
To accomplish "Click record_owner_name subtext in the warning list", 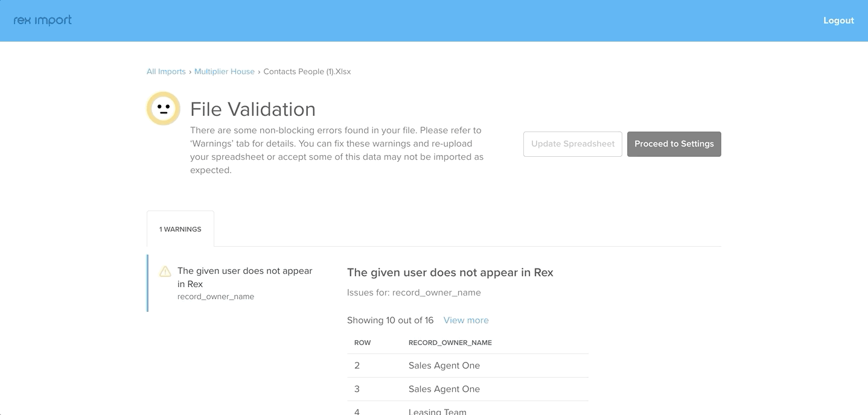I will (215, 297).
